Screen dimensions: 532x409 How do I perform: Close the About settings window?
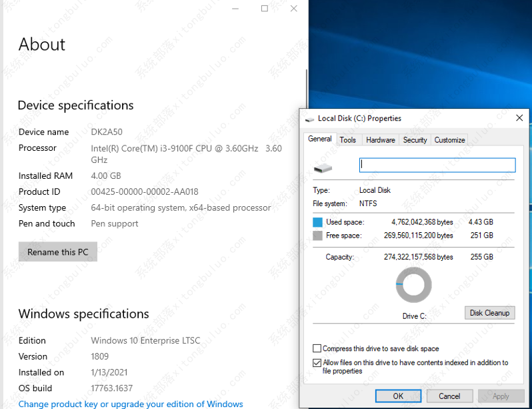[x=294, y=9]
